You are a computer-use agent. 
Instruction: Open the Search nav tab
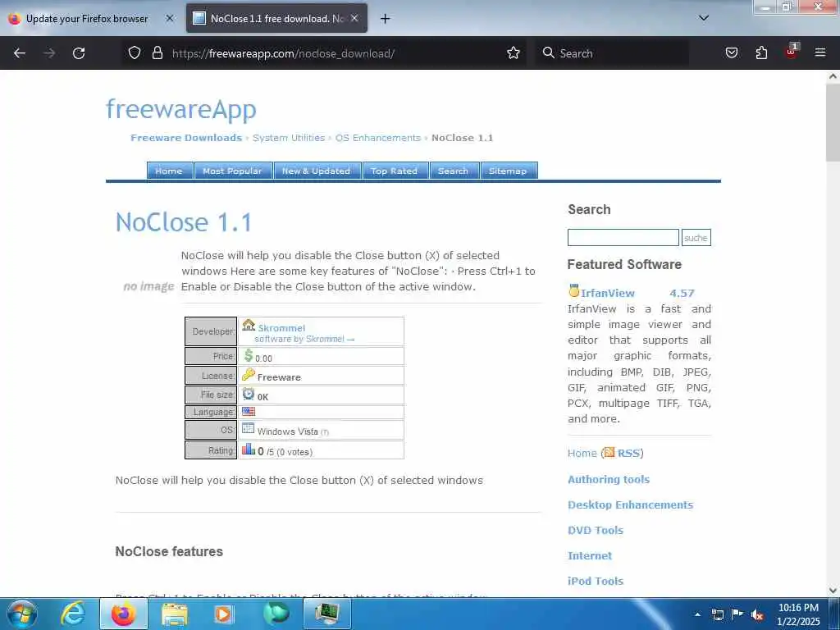pyautogui.click(x=453, y=171)
